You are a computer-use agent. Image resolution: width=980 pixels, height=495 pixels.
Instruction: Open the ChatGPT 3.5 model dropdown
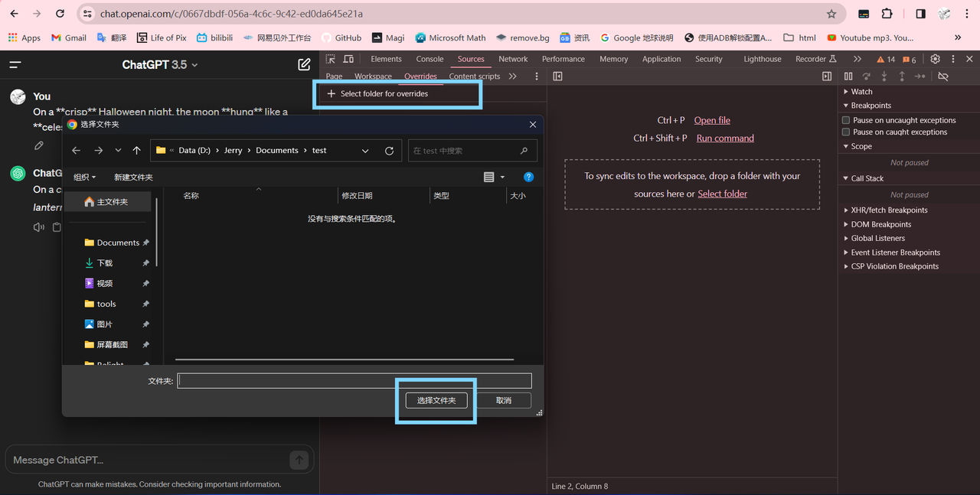click(160, 65)
